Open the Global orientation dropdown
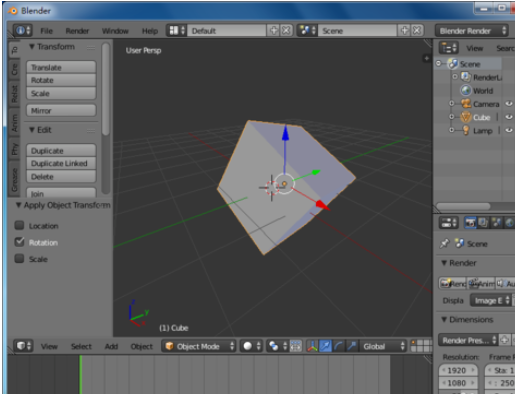The width and height of the screenshot is (515, 394). tap(383, 346)
